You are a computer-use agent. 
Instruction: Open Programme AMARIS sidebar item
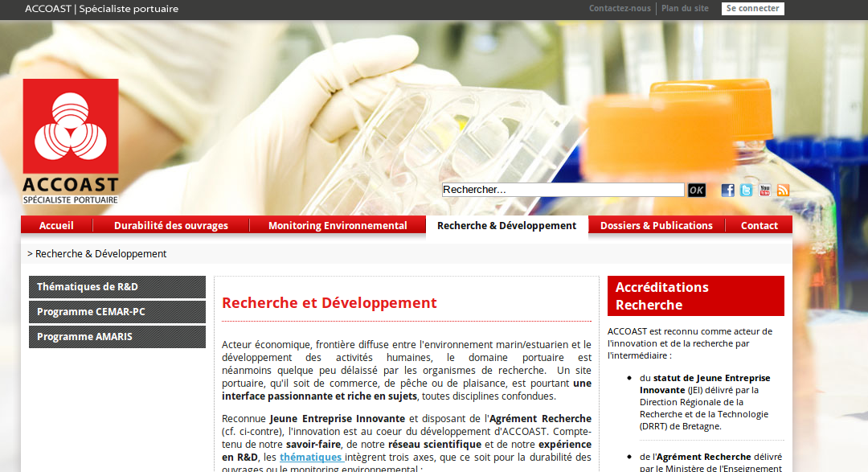[x=117, y=337]
